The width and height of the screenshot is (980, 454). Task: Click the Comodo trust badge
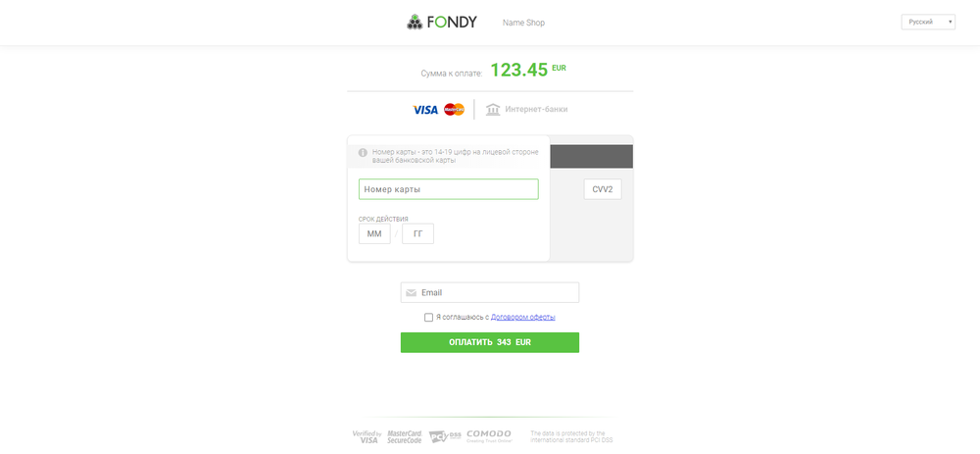pyautogui.click(x=489, y=436)
